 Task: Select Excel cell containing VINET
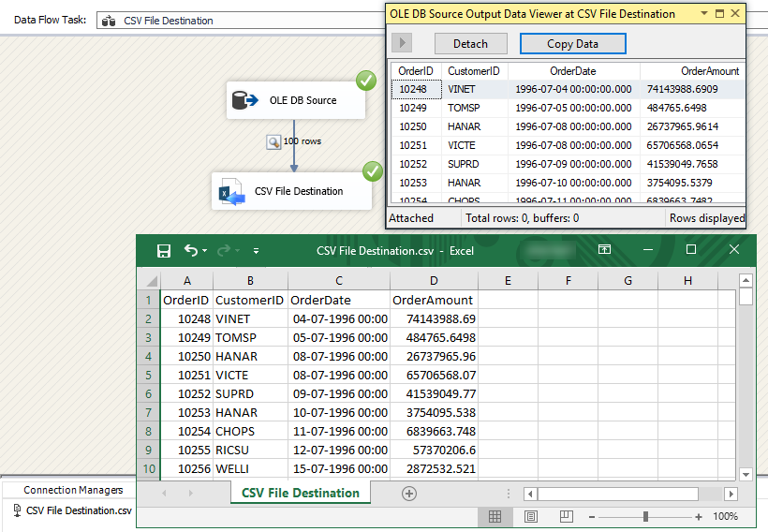pyautogui.click(x=250, y=319)
